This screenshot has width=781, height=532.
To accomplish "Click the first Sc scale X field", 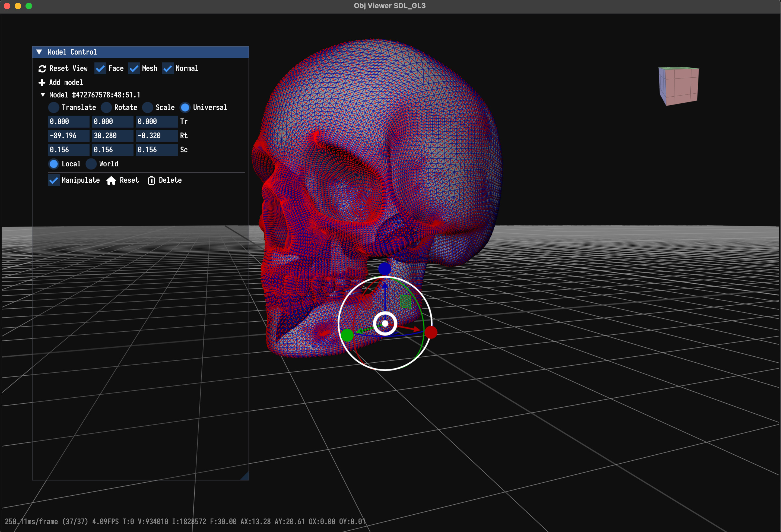I will pyautogui.click(x=69, y=150).
